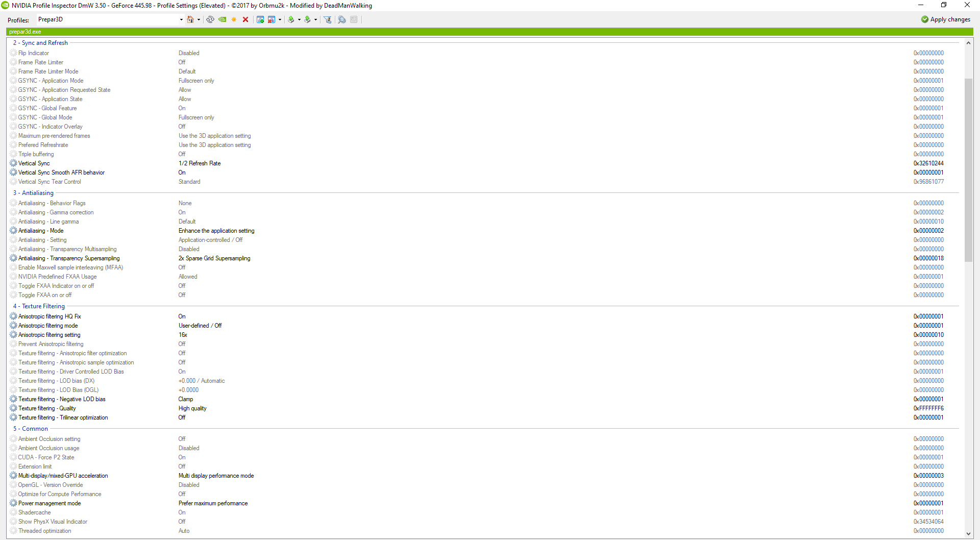The width and height of the screenshot is (980, 540).
Task: Click remove application from profile icon
Action: pyautogui.click(x=272, y=19)
